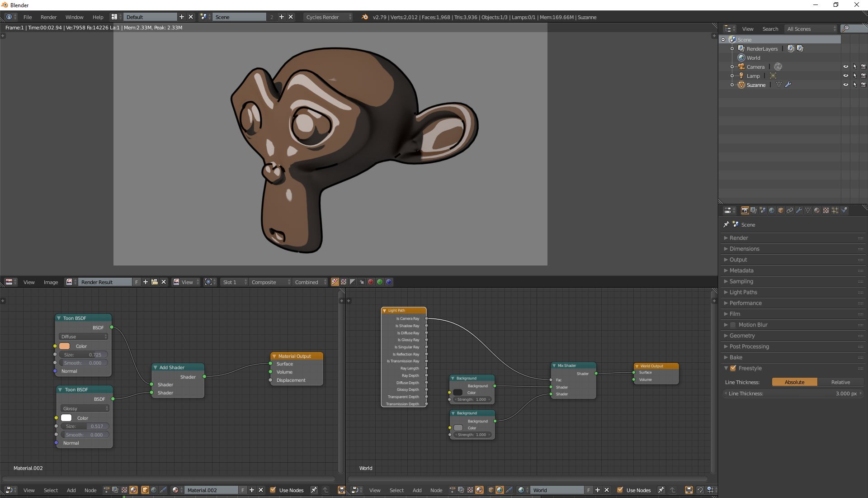This screenshot has height=498, width=868.
Task: Click the white color swatch on glossy Toon BSDF
Action: [x=66, y=418]
